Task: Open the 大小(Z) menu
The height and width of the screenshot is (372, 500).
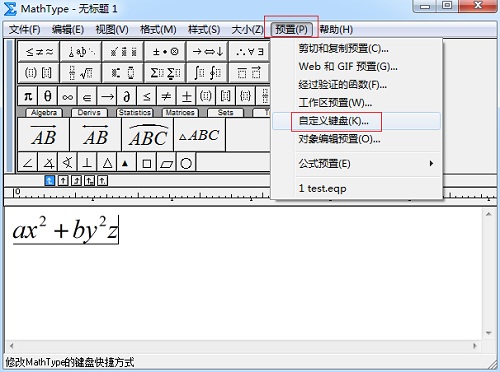Action: [x=247, y=30]
